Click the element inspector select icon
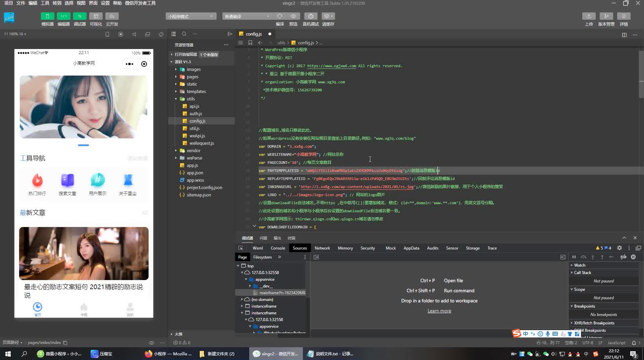 (240, 248)
